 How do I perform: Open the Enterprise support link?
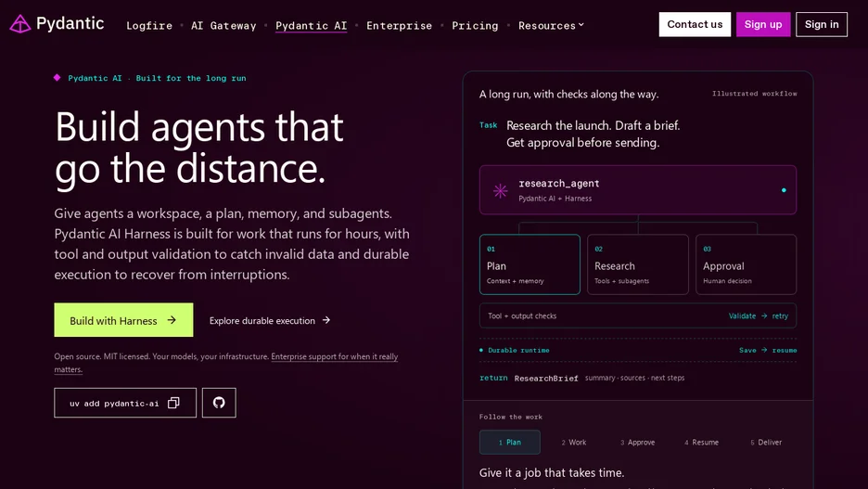pos(335,356)
